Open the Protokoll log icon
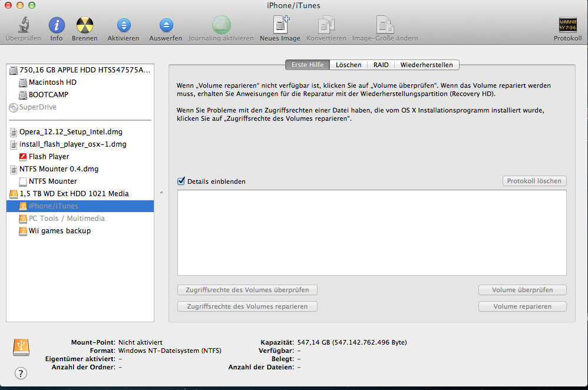The width and height of the screenshot is (588, 390). point(567,25)
